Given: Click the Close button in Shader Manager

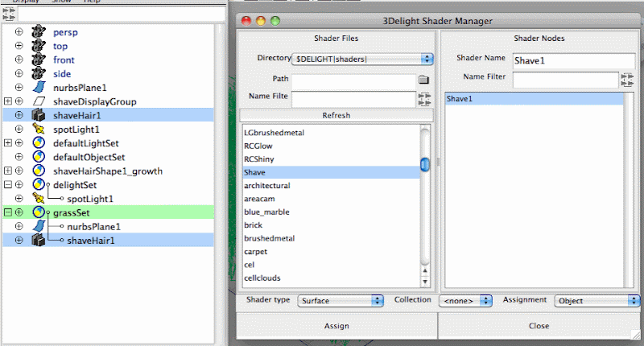Looking at the screenshot, I should [539, 326].
